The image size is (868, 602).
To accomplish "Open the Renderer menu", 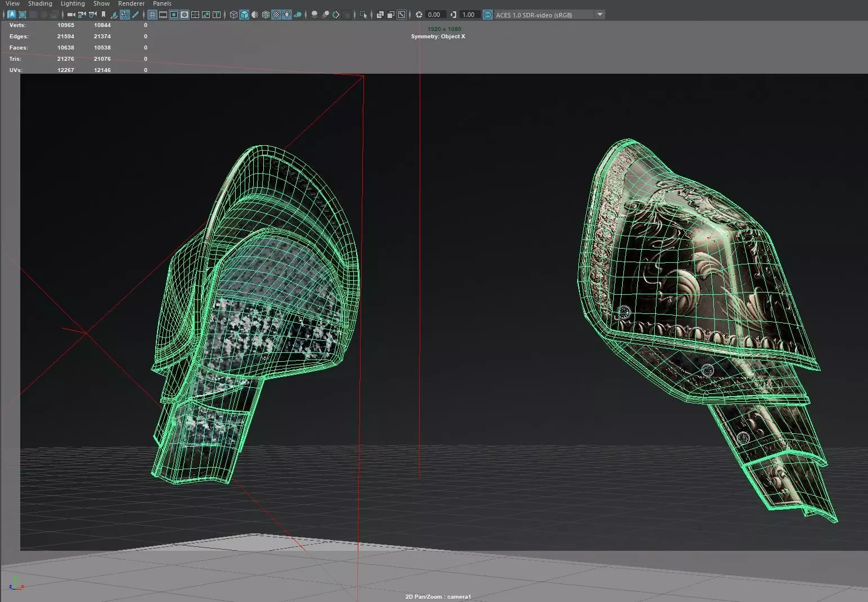I will (131, 3).
